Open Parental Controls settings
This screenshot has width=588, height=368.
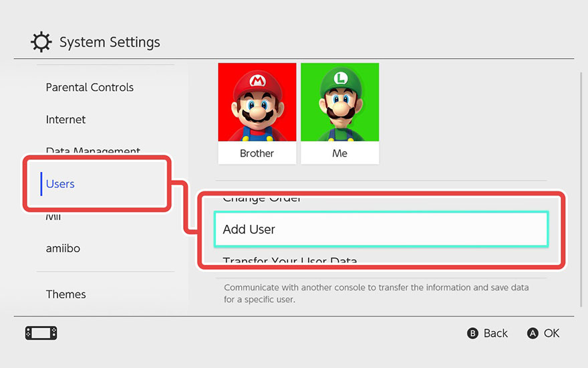click(x=90, y=88)
